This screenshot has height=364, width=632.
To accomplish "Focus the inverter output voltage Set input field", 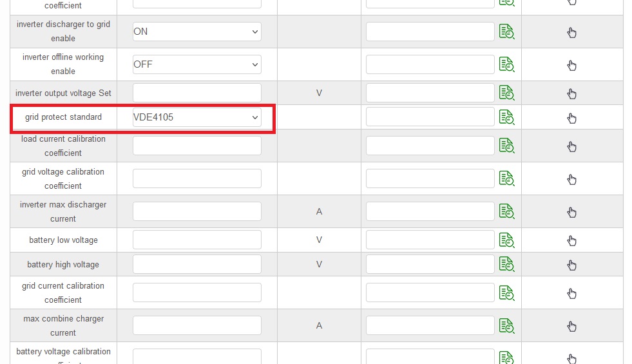I will (x=196, y=93).
